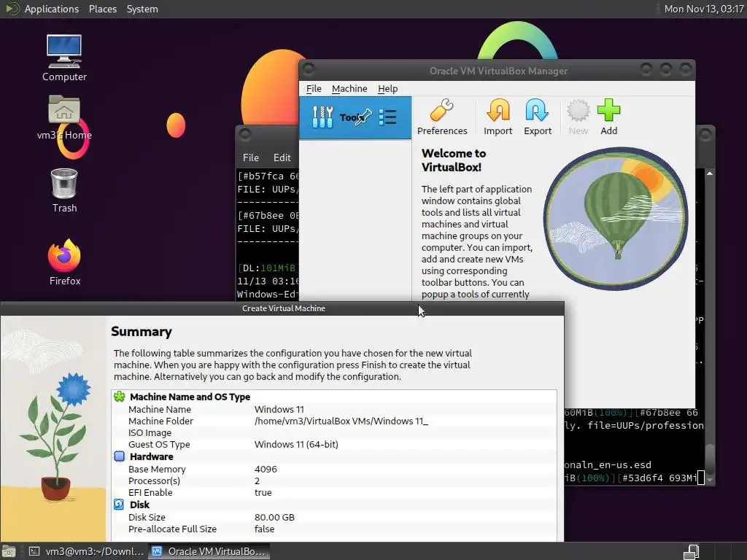
Task: Select the EFI Enable row
Action: point(334,492)
